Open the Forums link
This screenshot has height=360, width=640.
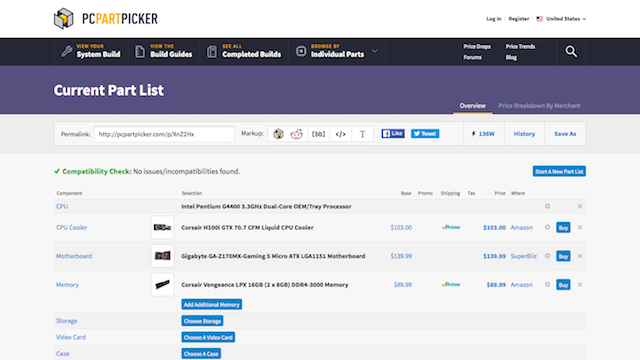point(472,57)
